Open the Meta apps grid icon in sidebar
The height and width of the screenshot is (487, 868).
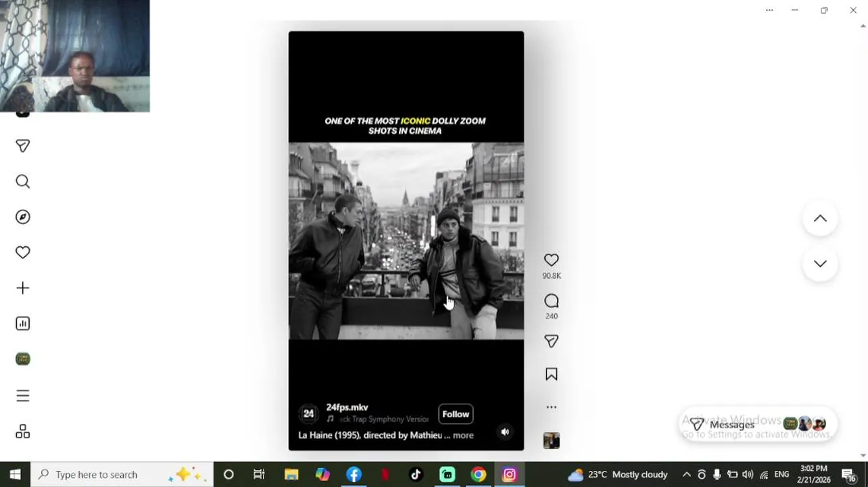click(x=22, y=432)
